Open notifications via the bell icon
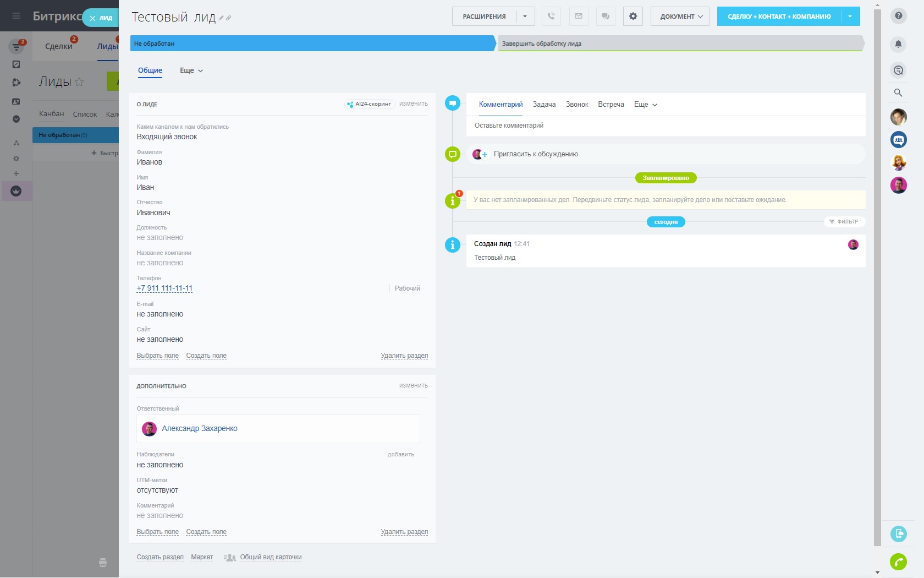Image resolution: width=924 pixels, height=578 pixels. pyautogui.click(x=899, y=44)
